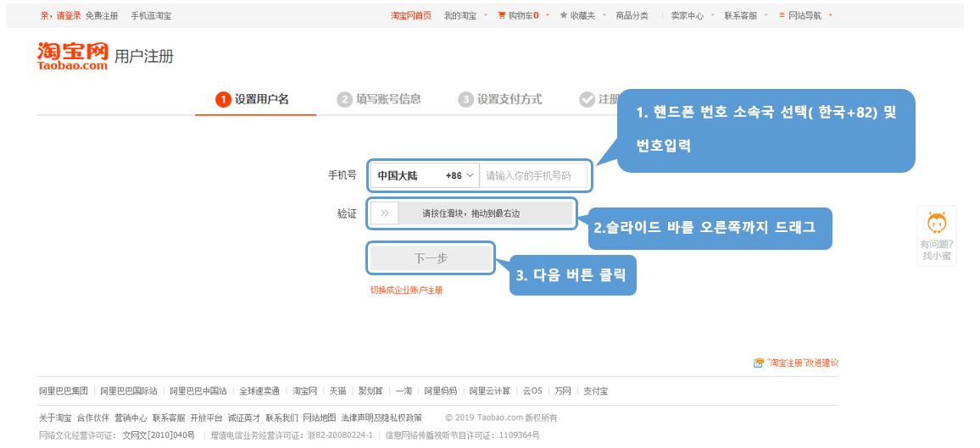
Task: Click 关于淘宝 footer link
Action: 55,418
